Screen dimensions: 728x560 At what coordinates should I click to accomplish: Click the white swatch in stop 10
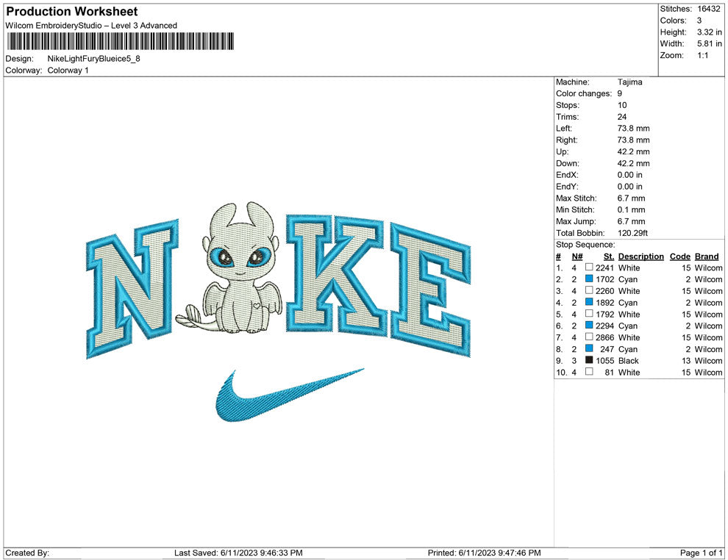click(589, 372)
